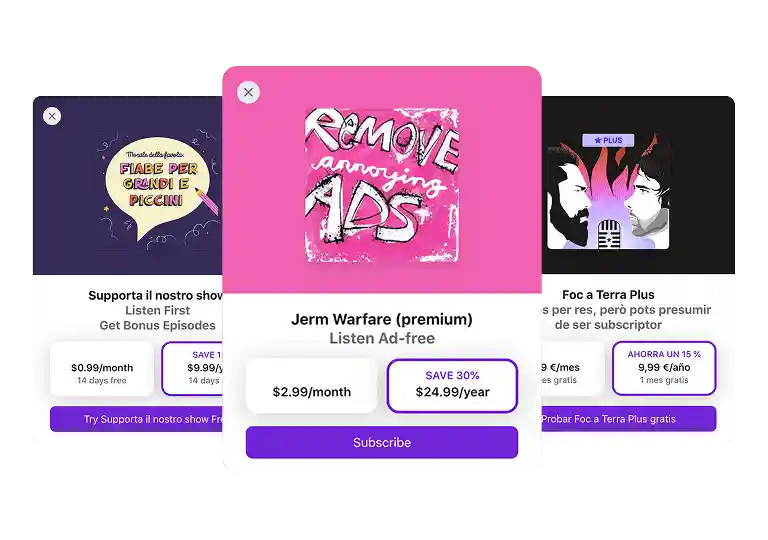Click the Jerm Warfare (premium) title
The width and height of the screenshot is (768, 540).
tap(382, 319)
